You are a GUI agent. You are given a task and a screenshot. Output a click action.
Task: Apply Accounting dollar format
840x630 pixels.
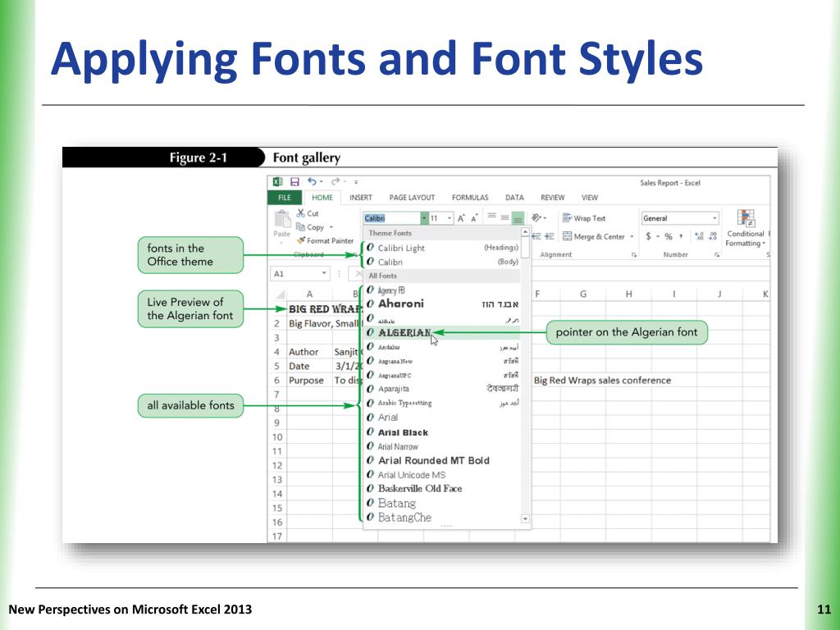point(648,236)
